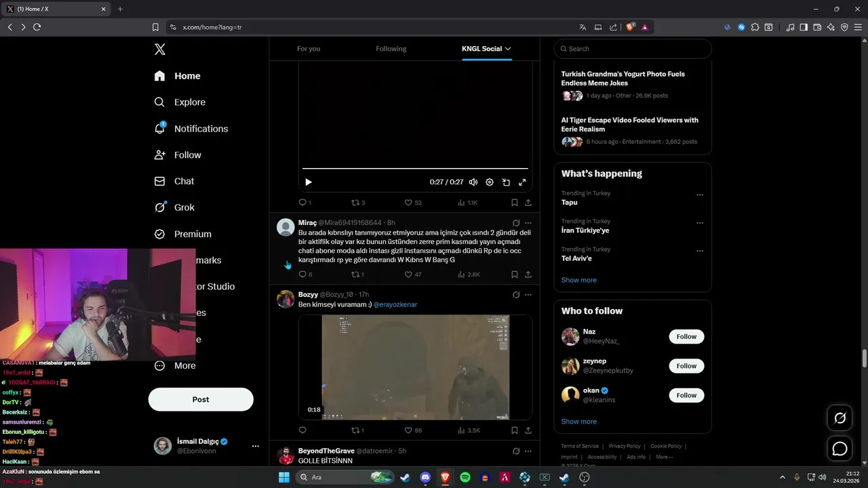Toggle picture-in-picture on the video player
The width and height of the screenshot is (868, 488).
pyautogui.click(x=506, y=182)
